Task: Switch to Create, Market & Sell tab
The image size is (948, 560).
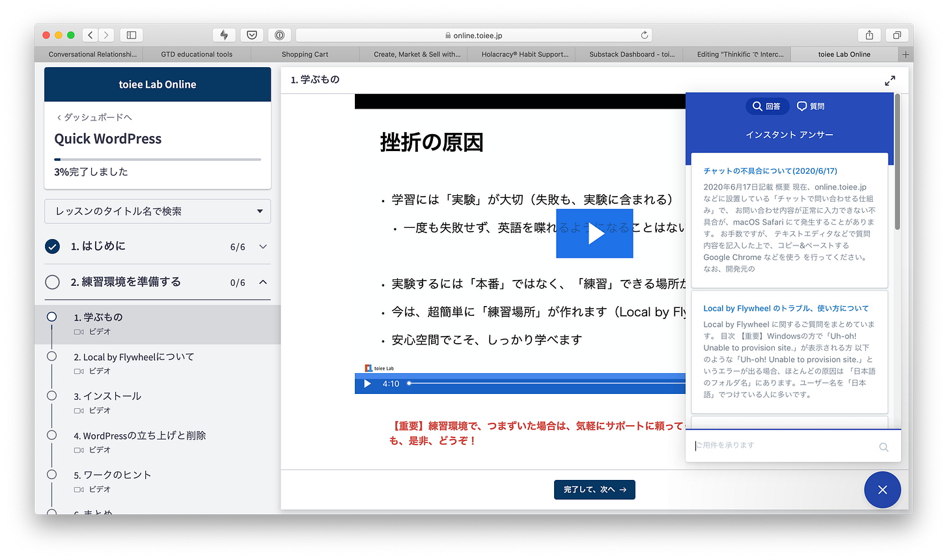Action: (x=417, y=55)
